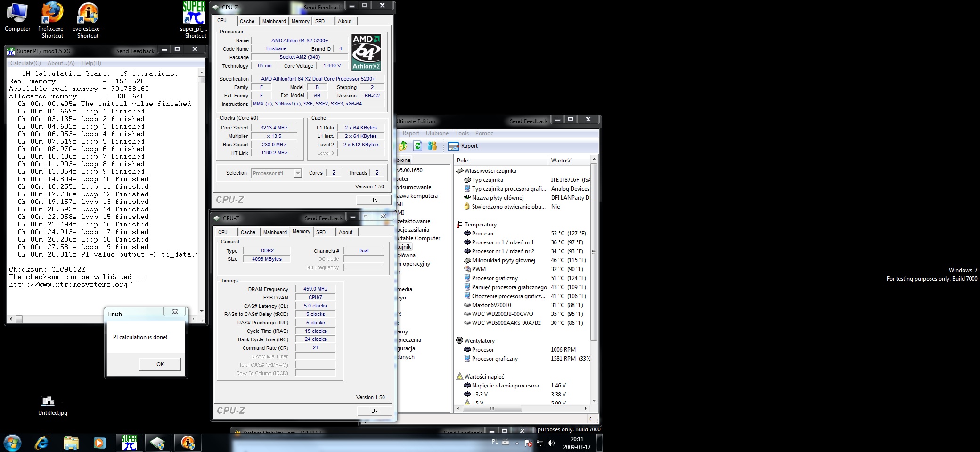Click the Everest sensor list vertical scrollbar
Viewport: 980px width, 452px height.
(594, 252)
